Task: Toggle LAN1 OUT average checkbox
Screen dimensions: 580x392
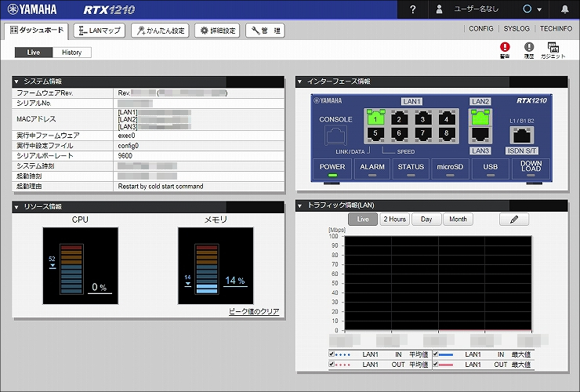Action: click(332, 365)
